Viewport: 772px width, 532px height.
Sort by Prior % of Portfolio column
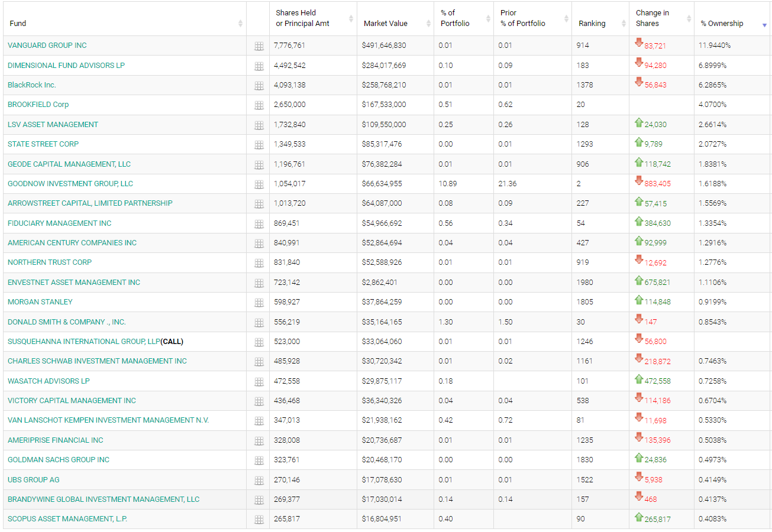[x=532, y=18]
